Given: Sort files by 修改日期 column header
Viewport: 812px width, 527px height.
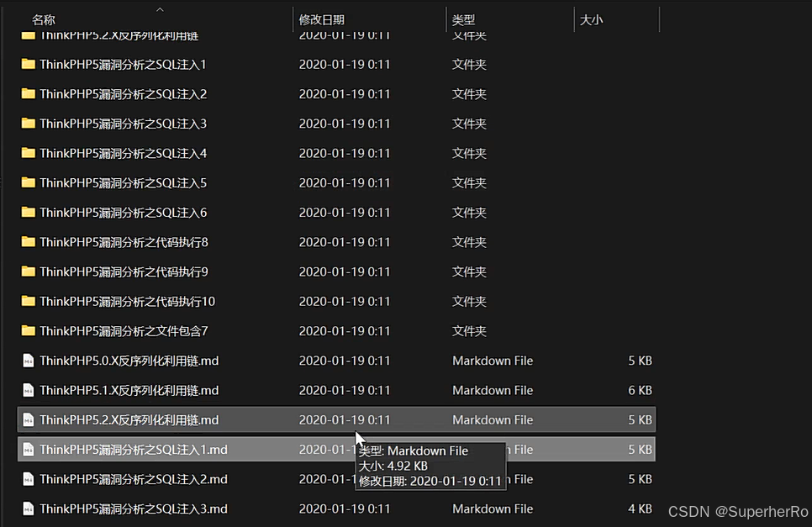Looking at the screenshot, I should (322, 19).
